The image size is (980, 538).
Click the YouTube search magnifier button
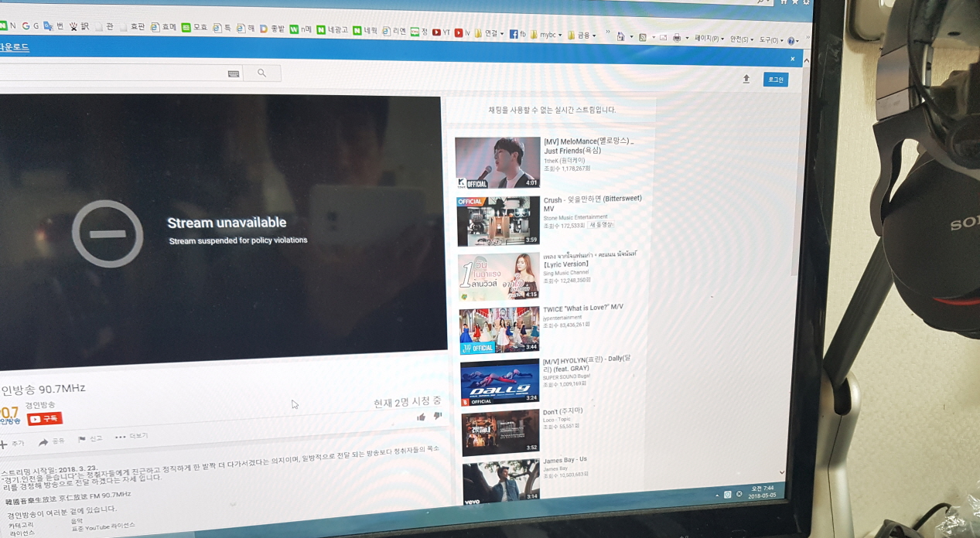[261, 73]
